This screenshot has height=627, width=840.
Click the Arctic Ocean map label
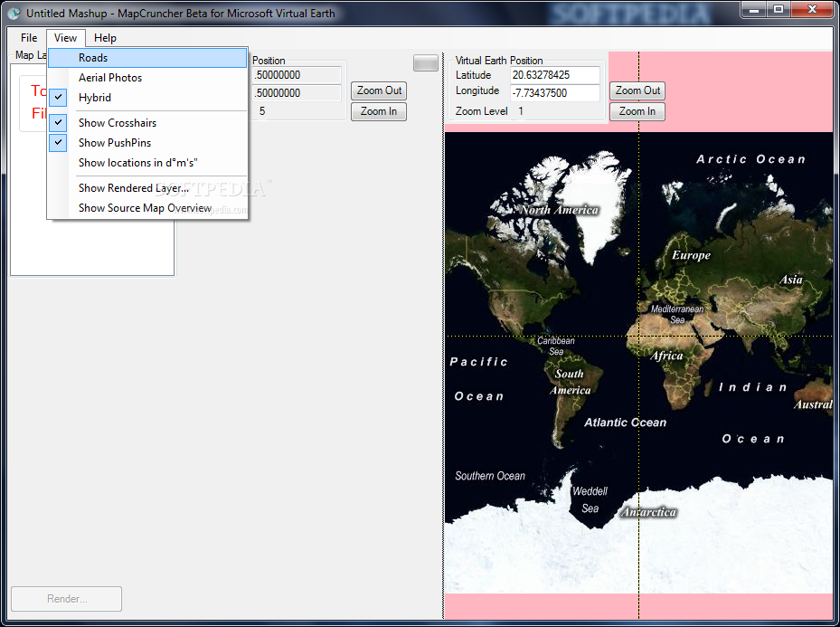[x=751, y=159]
